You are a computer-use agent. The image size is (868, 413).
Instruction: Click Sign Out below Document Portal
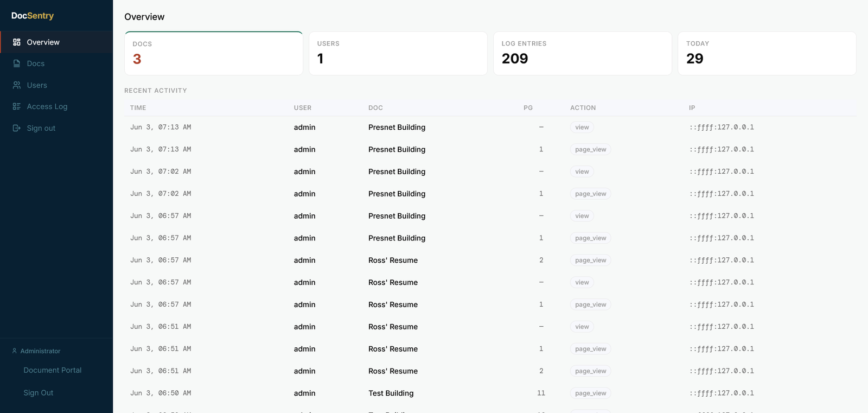[39, 393]
